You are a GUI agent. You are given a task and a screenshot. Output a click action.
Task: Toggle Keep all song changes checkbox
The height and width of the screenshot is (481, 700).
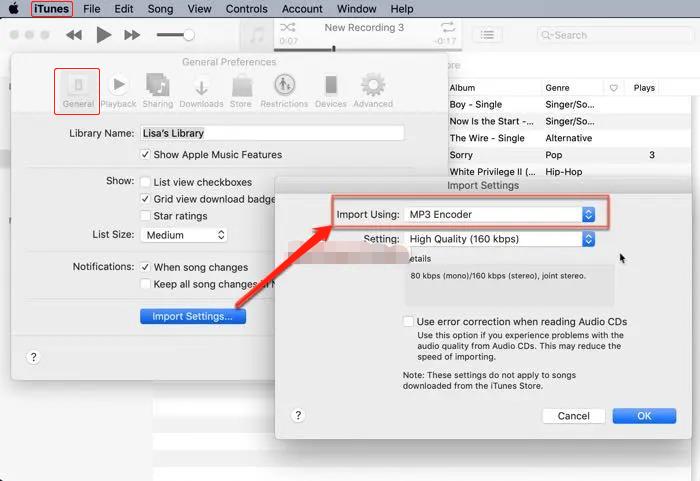point(145,284)
